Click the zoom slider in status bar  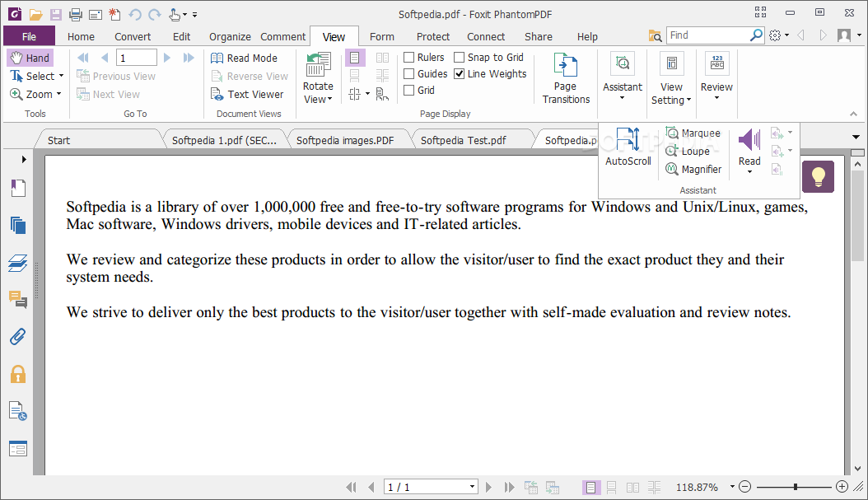click(796, 487)
